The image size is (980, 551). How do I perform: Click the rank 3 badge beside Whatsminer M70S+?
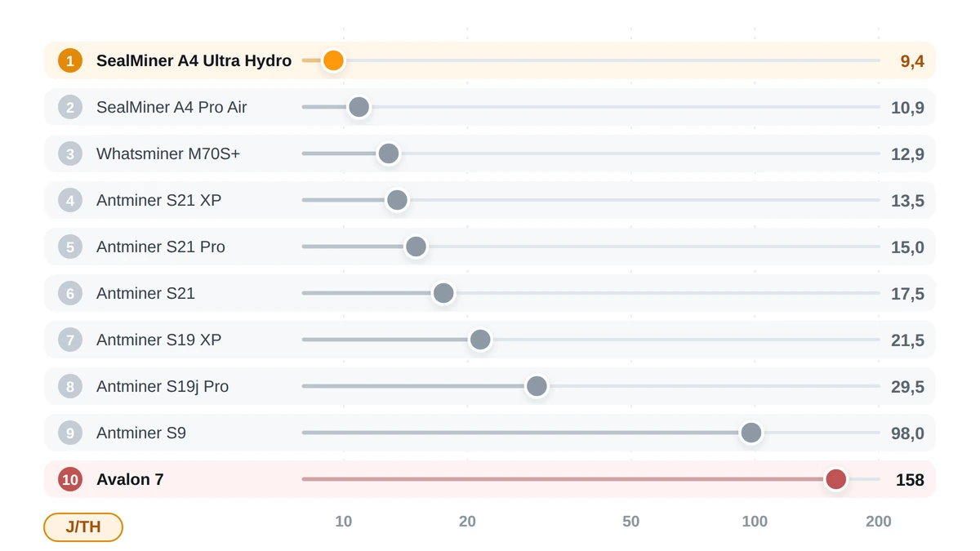point(70,153)
